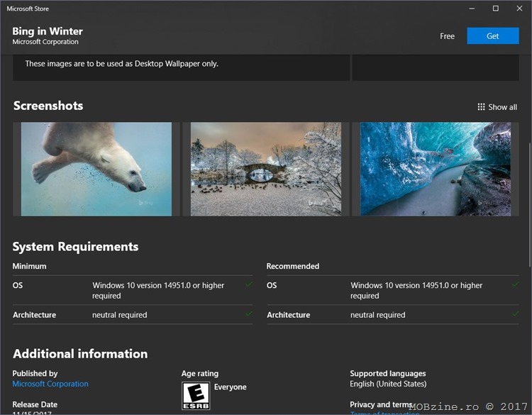Click the 'Additional information' heading

pyautogui.click(x=80, y=354)
